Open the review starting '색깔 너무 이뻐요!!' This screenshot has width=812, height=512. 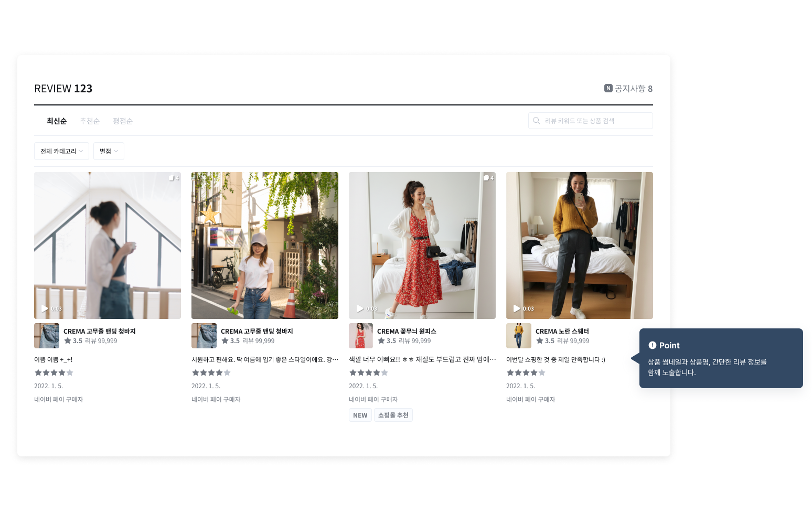(x=422, y=360)
